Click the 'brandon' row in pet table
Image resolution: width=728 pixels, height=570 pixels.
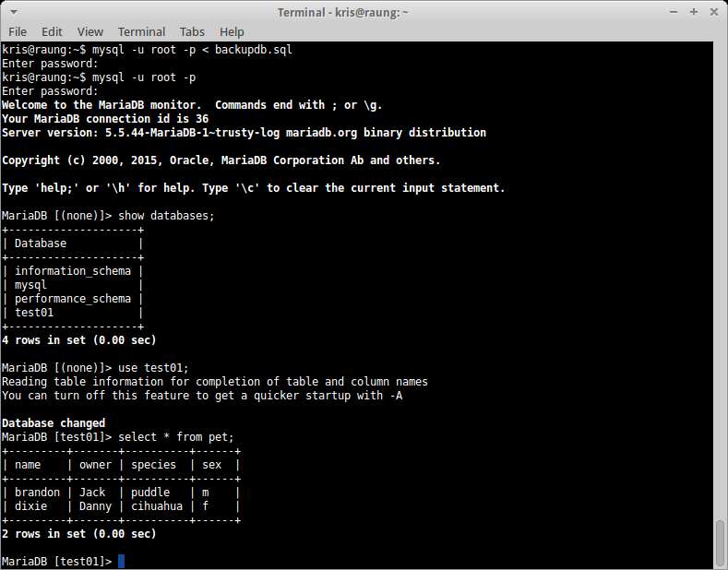(121, 492)
